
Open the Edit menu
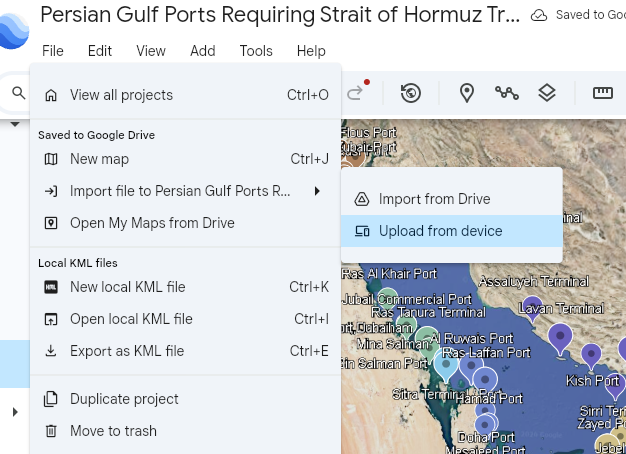point(100,51)
